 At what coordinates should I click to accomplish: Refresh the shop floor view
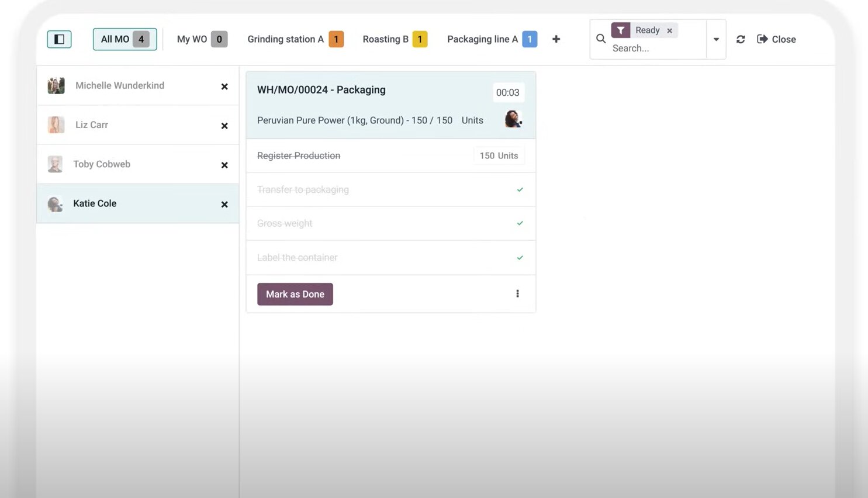point(741,39)
